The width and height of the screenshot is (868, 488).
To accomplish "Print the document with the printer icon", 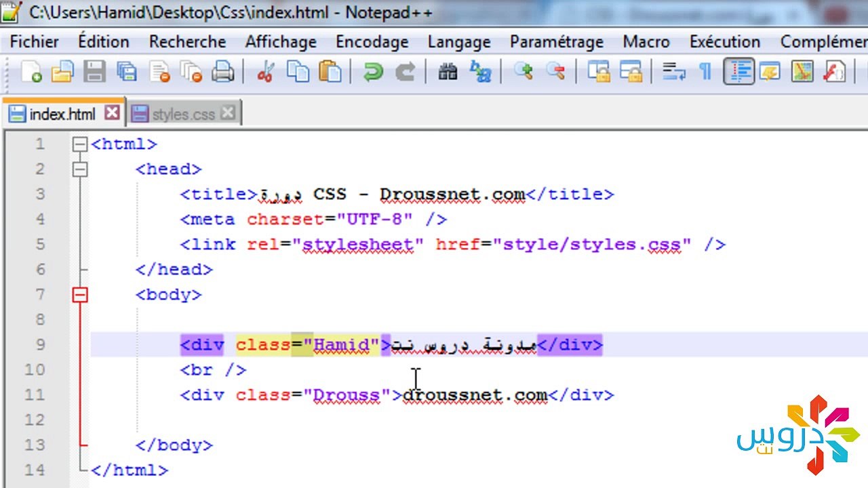I will (223, 71).
